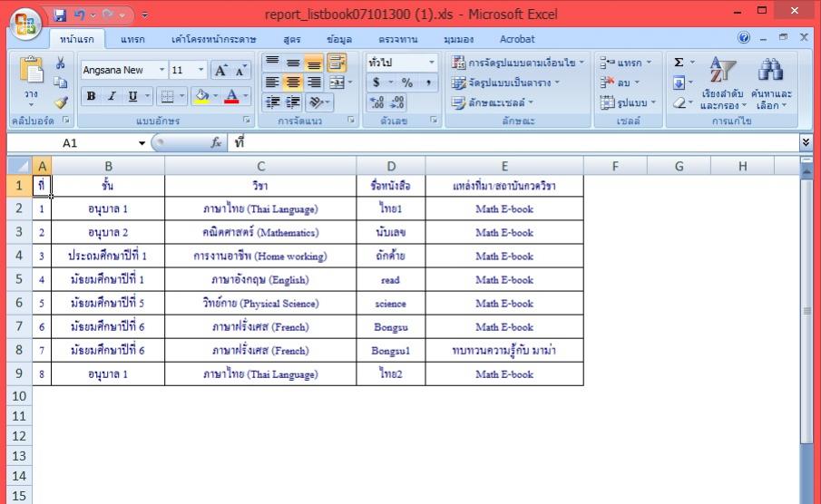
Task: Switch to the Home tab
Action: click(x=76, y=39)
